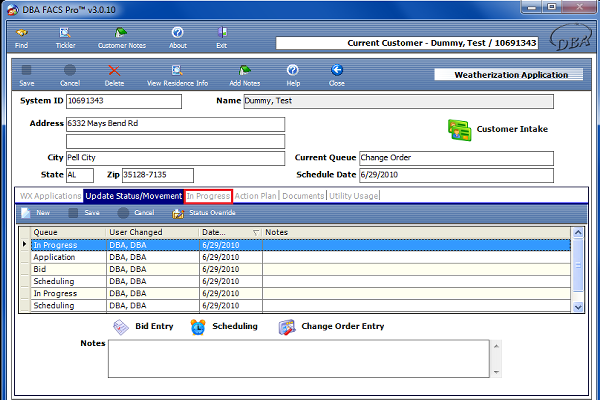The image size is (600, 400).
Task: Switch to the Action Plan tab
Action: [256, 196]
